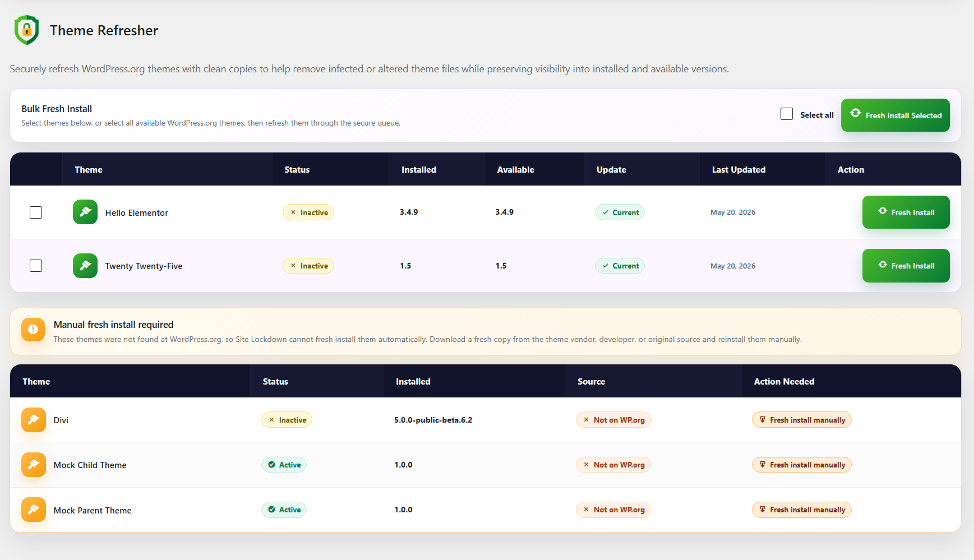This screenshot has width=974, height=560.
Task: Click the Mock Child Theme orange icon
Action: pyautogui.click(x=34, y=465)
